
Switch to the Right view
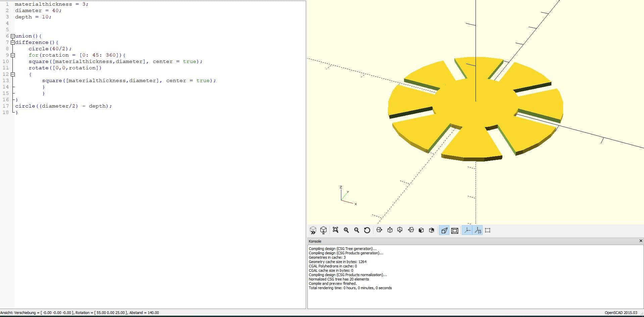(379, 230)
